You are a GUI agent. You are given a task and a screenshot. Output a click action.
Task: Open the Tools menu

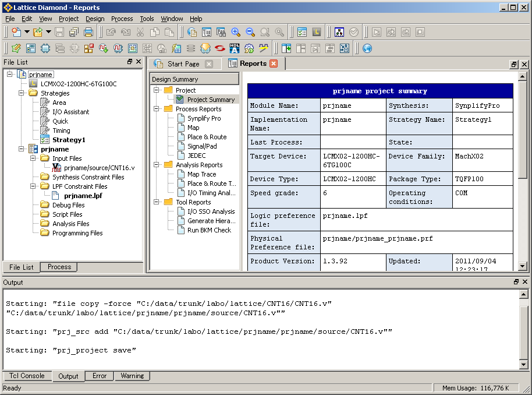pyautogui.click(x=147, y=19)
